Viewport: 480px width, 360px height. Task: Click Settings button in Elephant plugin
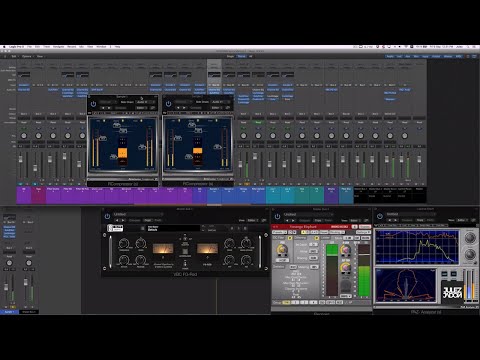(363, 232)
